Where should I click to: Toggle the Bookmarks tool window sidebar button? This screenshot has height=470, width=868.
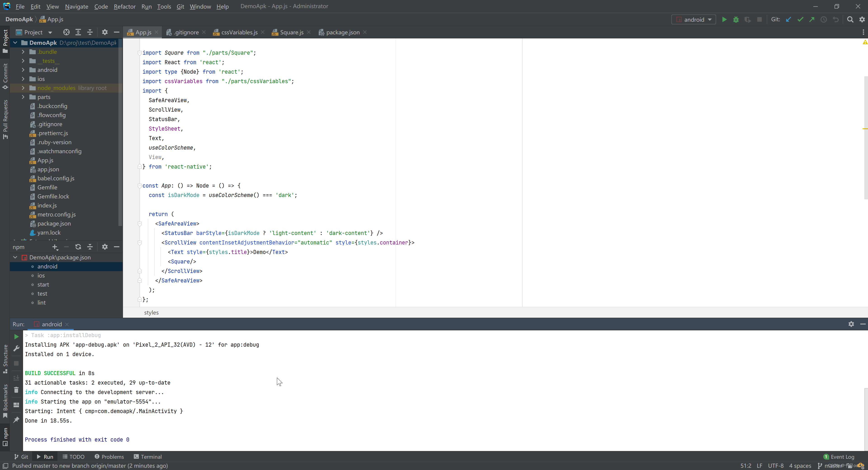(5, 401)
